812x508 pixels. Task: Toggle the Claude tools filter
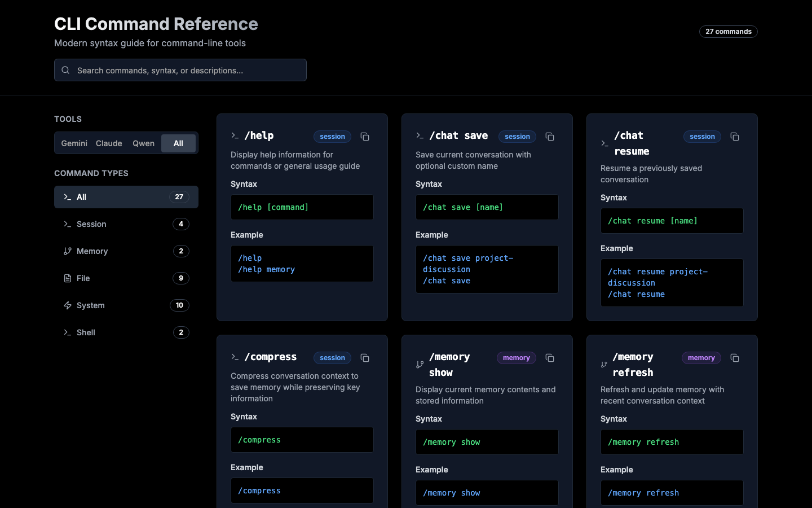point(109,143)
